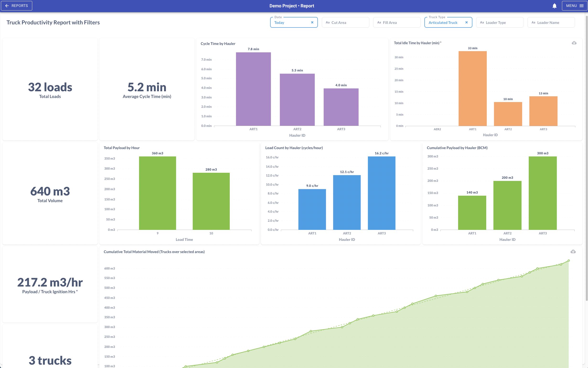Clear the Articulated Truck filter

(466, 22)
